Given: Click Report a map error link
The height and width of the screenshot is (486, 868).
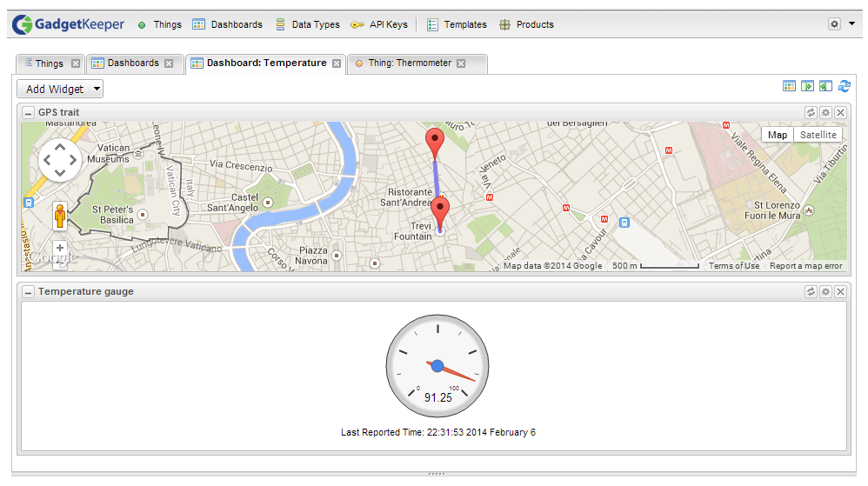Looking at the screenshot, I should tap(805, 266).
